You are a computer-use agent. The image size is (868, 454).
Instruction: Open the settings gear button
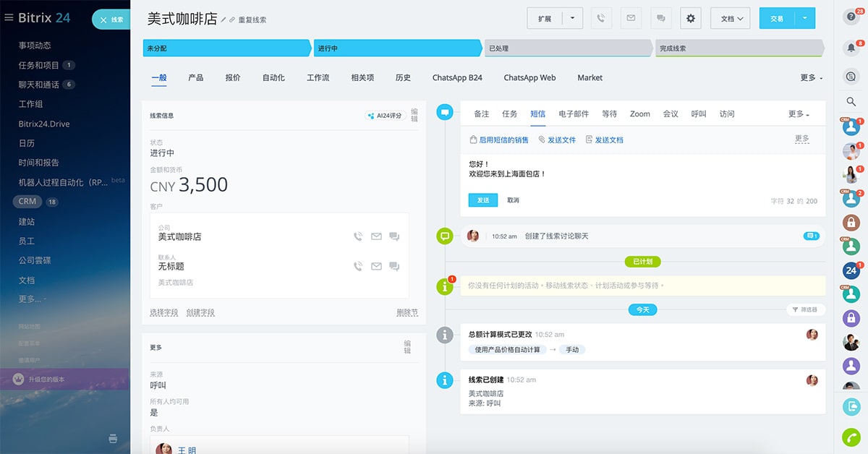[691, 18]
